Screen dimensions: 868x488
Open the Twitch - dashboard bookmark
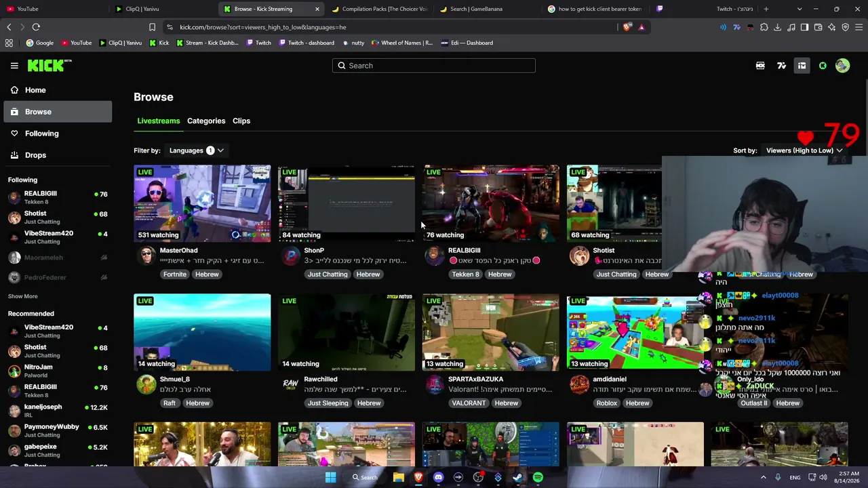click(306, 43)
